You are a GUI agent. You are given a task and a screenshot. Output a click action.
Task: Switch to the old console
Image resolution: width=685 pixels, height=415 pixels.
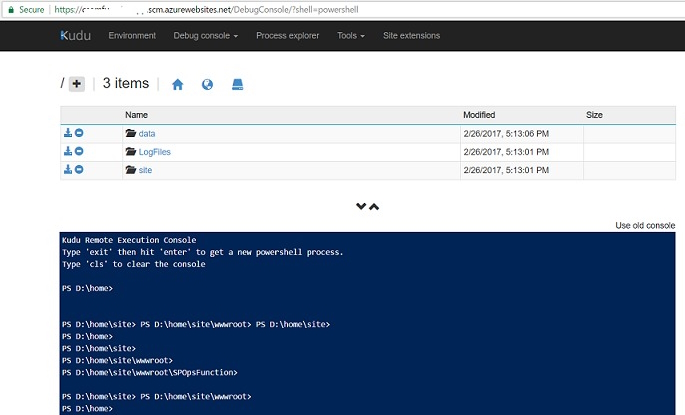(645, 225)
